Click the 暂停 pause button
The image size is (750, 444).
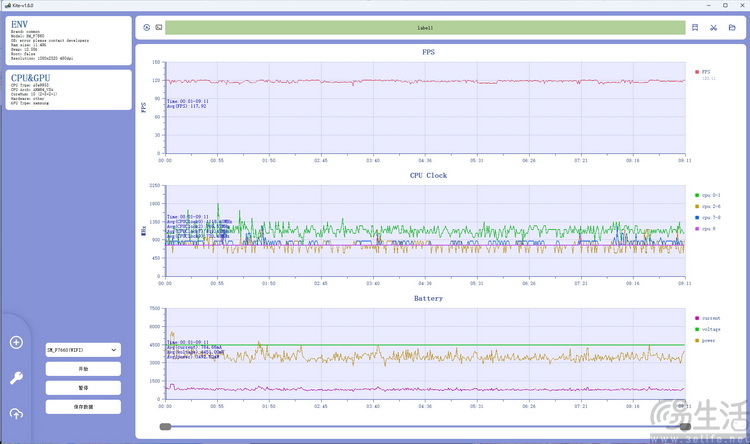click(83, 388)
